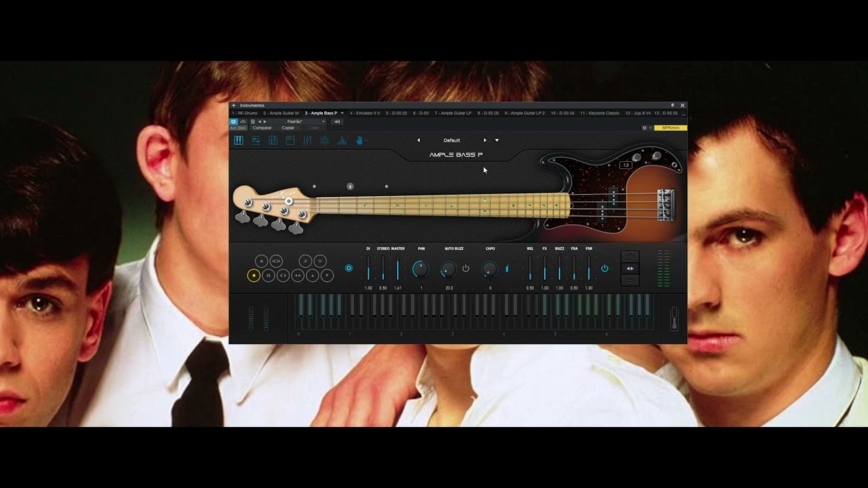
Task: Click the Comparar button
Action: pyautogui.click(x=262, y=128)
